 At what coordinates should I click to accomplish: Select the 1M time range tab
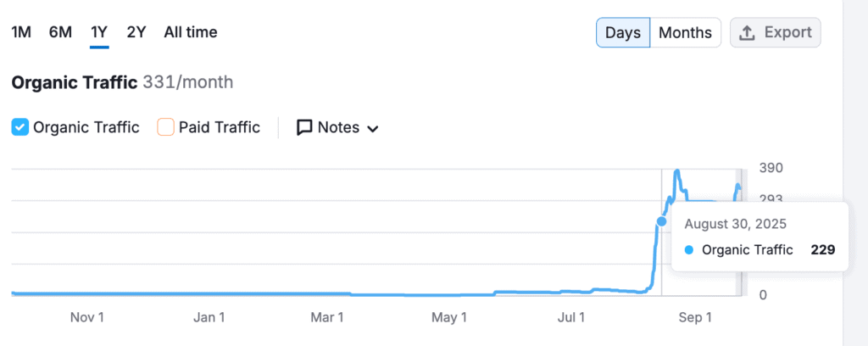(x=21, y=32)
